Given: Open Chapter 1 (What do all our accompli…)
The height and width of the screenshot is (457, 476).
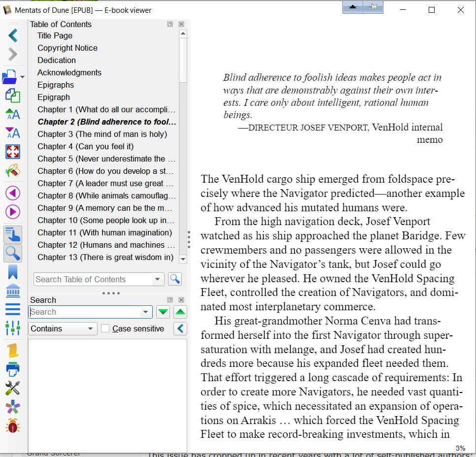Looking at the screenshot, I should (x=106, y=109).
